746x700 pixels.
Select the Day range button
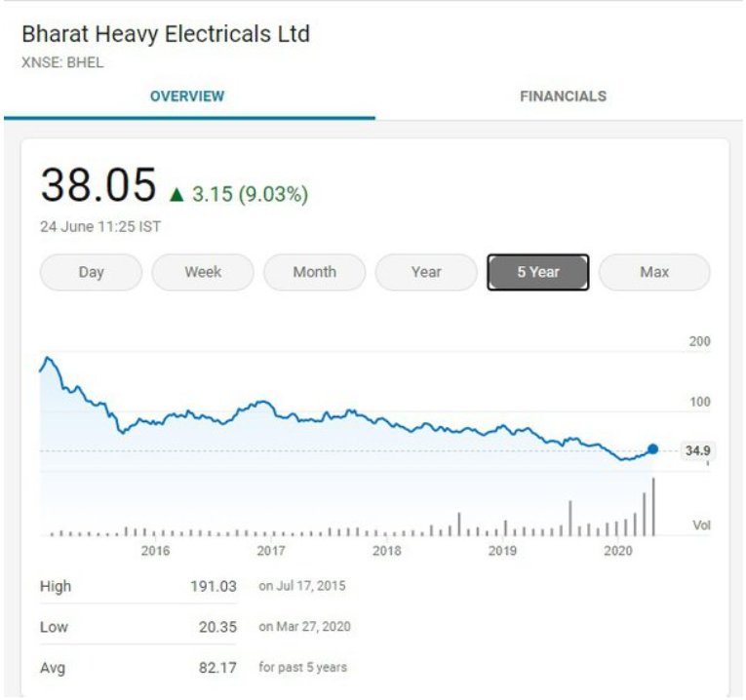click(x=91, y=272)
